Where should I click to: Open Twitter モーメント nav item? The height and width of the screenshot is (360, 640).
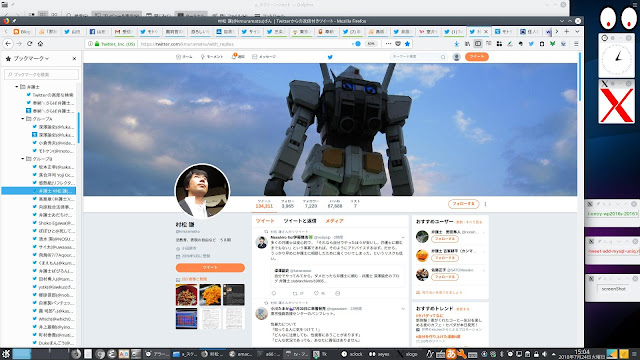tap(212, 57)
